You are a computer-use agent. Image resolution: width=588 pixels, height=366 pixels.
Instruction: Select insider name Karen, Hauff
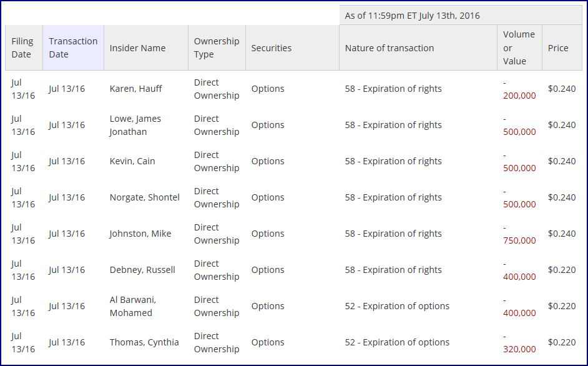[x=135, y=89]
